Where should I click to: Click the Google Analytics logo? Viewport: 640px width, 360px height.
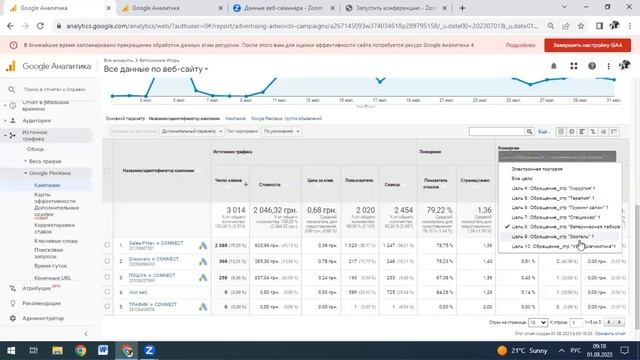click(11, 66)
